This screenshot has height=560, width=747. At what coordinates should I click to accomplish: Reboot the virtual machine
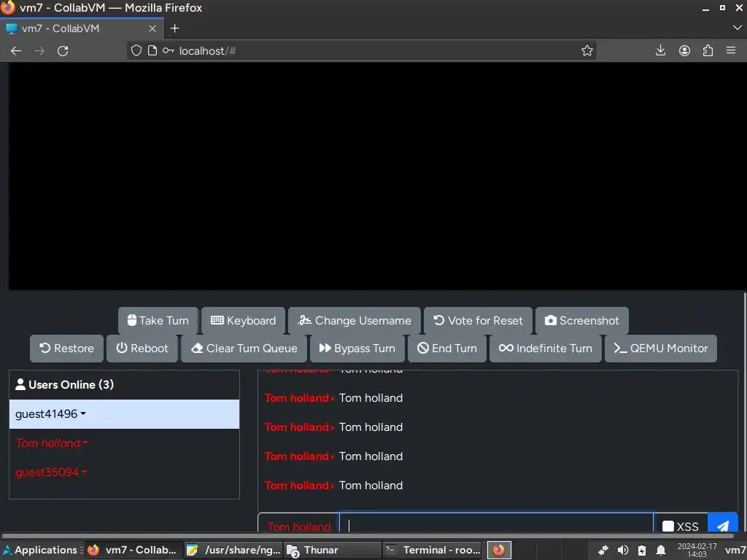click(x=142, y=348)
